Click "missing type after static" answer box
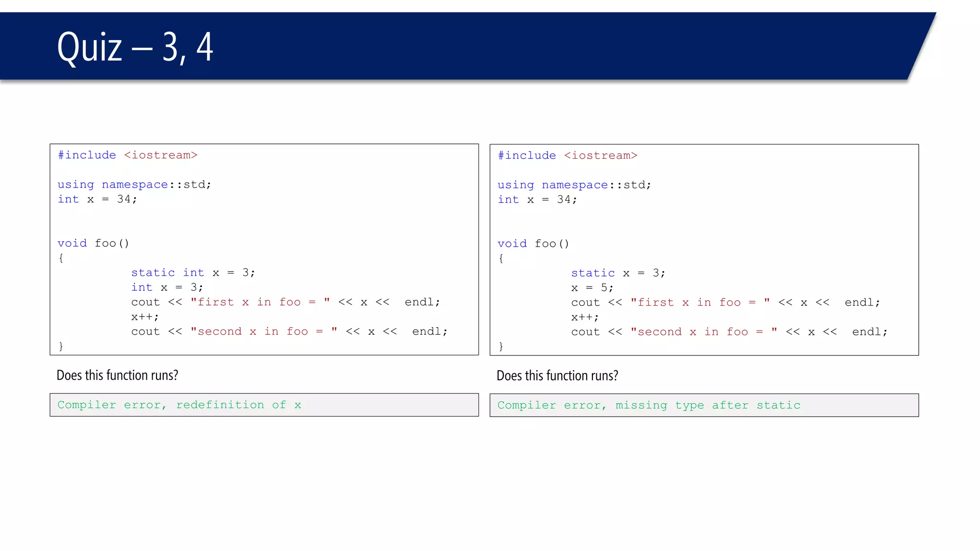The height and width of the screenshot is (551, 980). coord(703,406)
